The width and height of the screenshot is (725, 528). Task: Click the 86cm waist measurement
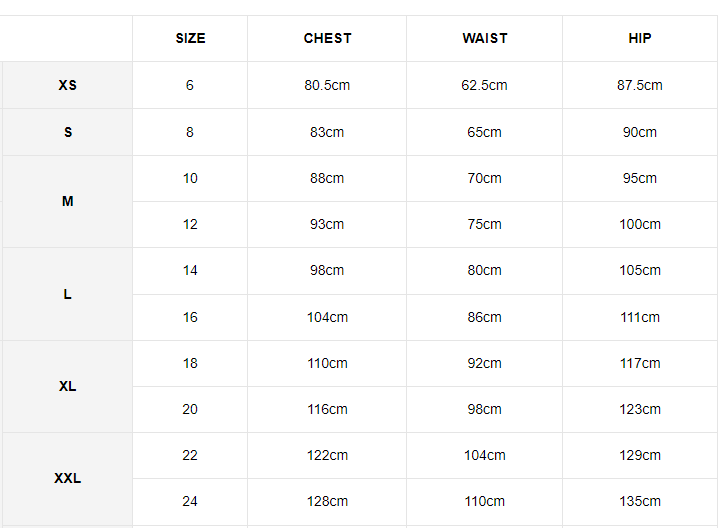484,317
